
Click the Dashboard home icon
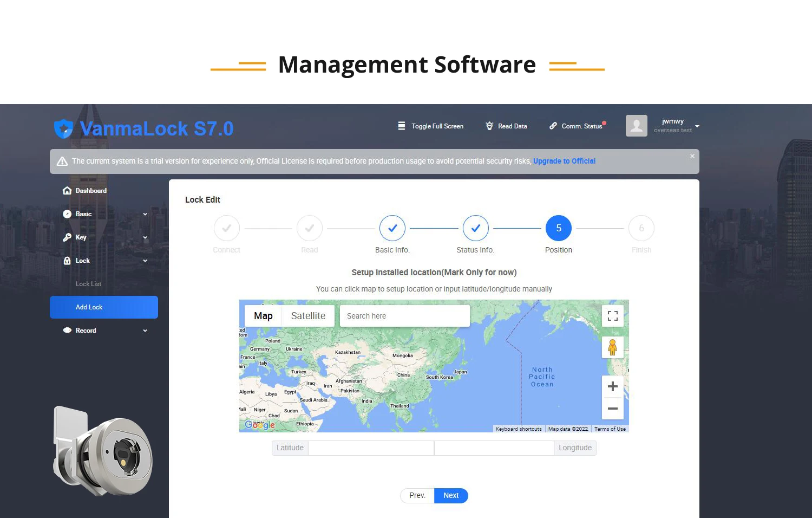[x=67, y=191]
